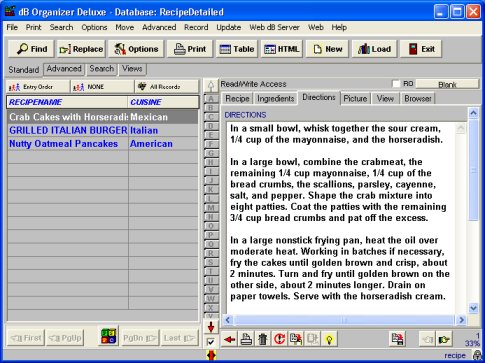Click the outer scrollbar up arrow
Screen dimensions: 485x363
[x=473, y=114]
